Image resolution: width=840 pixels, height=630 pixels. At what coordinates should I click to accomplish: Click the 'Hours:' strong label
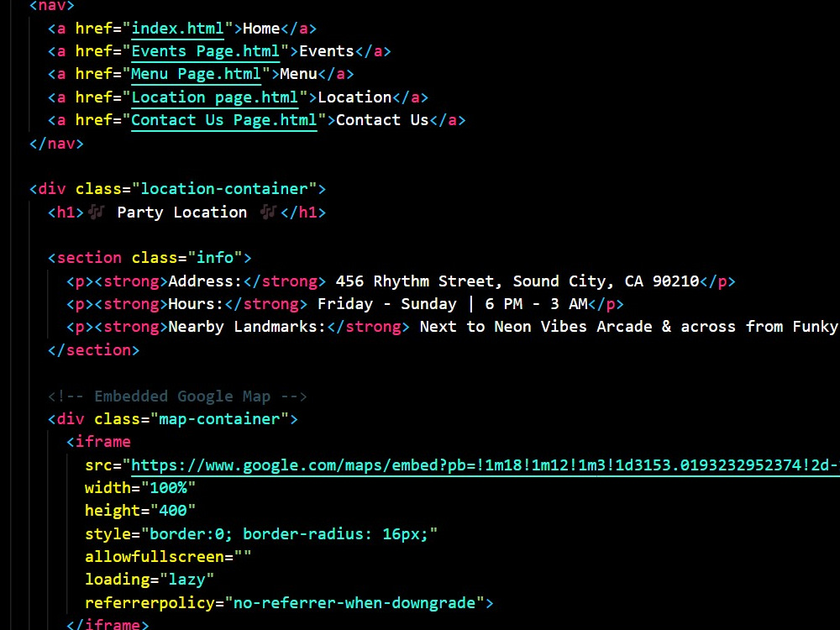click(196, 304)
